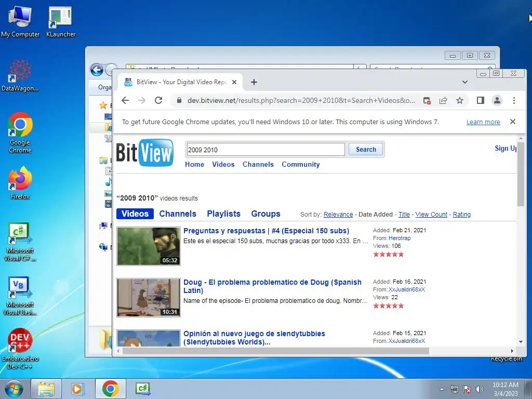The width and height of the screenshot is (532, 399).
Task: Open Sign Up link
Action: [506, 148]
